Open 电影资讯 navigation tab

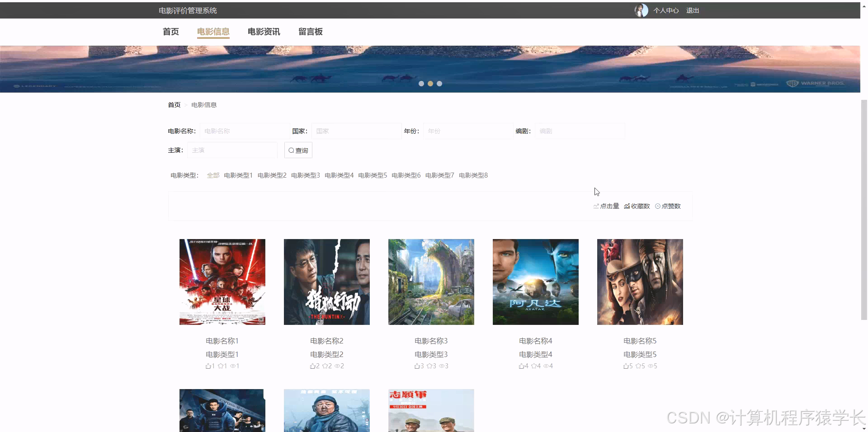click(x=264, y=32)
